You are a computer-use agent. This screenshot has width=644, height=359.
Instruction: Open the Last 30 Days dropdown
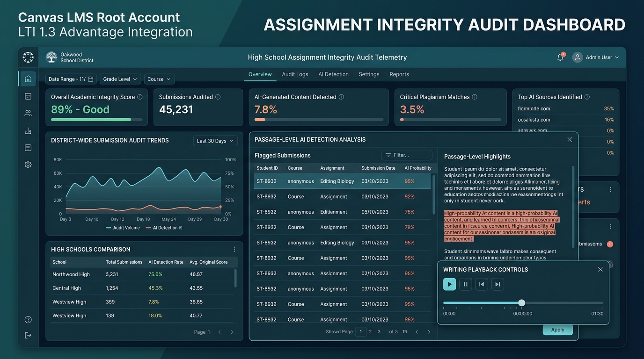pos(215,141)
